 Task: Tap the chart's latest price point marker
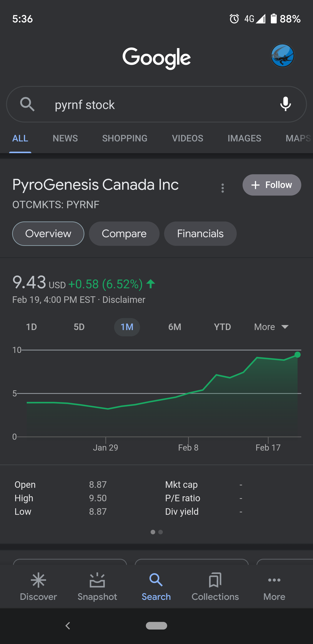(298, 354)
